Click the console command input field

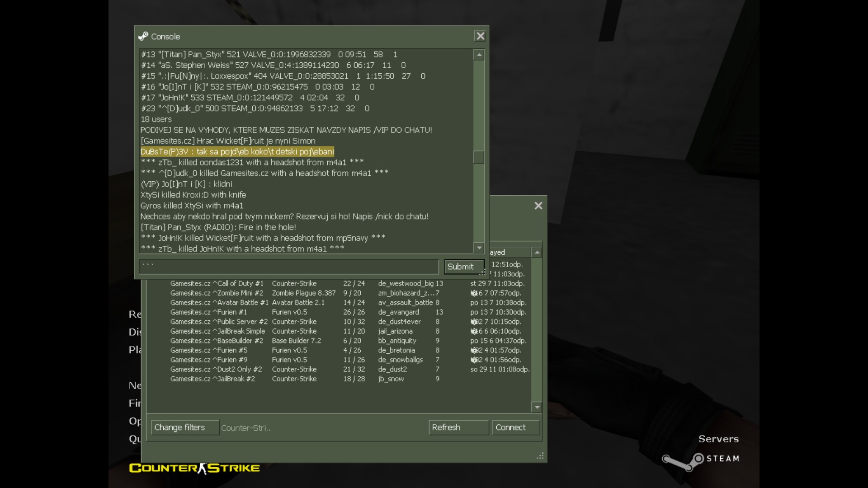[x=288, y=267]
